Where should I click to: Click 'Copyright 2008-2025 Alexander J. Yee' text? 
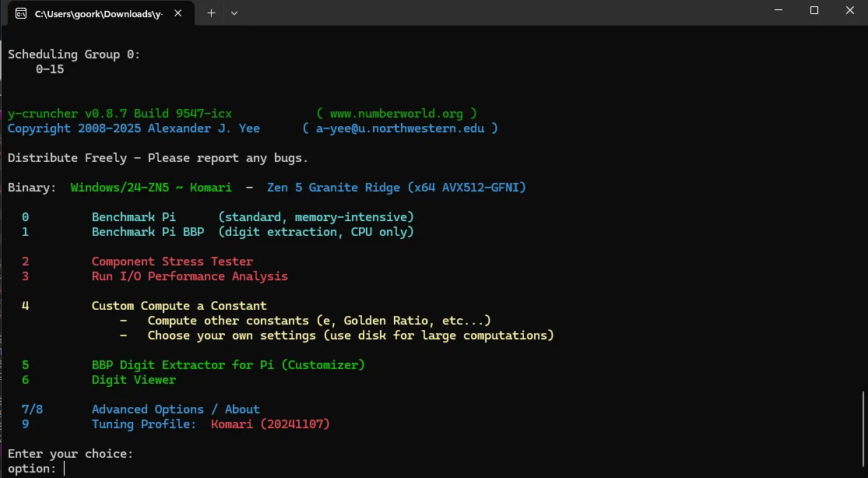tap(133, 128)
